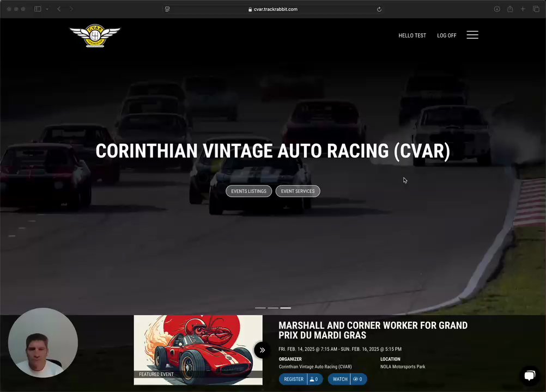
Task: Click the double-arrow next event button
Action: (x=262, y=350)
